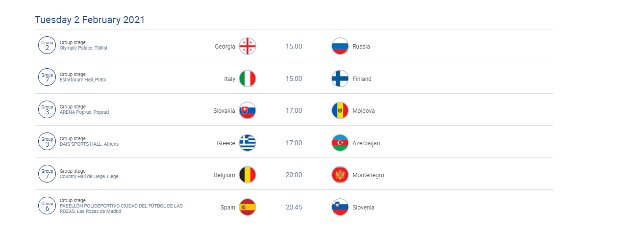Click the Azerbaijan flag icon

pos(340,143)
